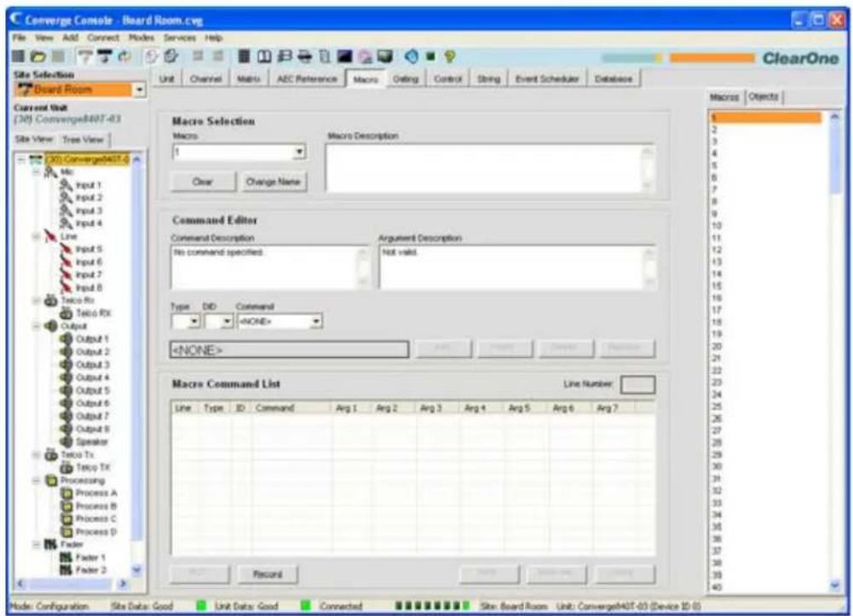The width and height of the screenshot is (853, 616).
Task: Click the command string field showing NONE
Action: (x=289, y=349)
